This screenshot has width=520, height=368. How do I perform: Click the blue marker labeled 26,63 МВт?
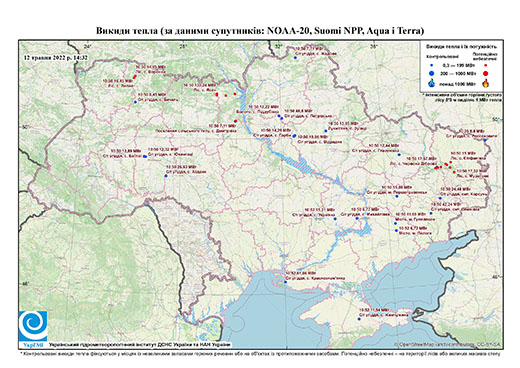(x=166, y=176)
